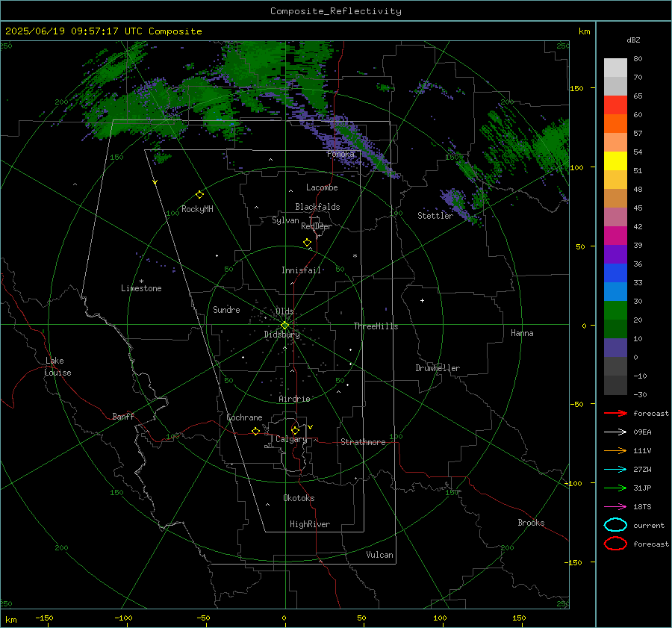Click the HighRiver town label
The image size is (672, 628).
click(x=310, y=524)
